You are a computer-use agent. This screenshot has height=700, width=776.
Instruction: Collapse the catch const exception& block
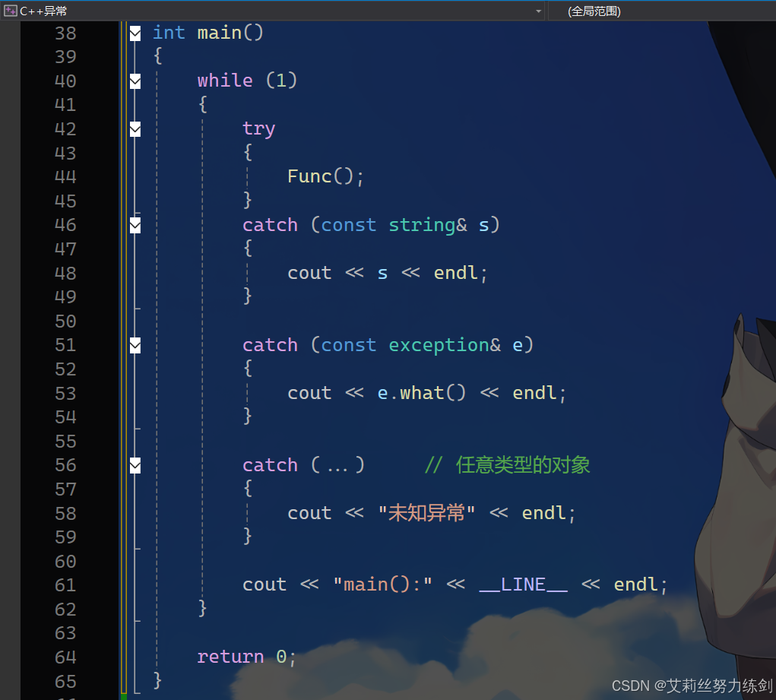pyautogui.click(x=135, y=346)
